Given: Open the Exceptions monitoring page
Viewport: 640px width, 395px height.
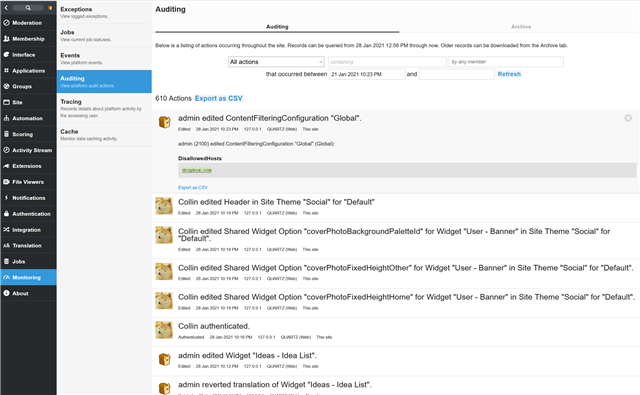Looking at the screenshot, I should (104, 12).
